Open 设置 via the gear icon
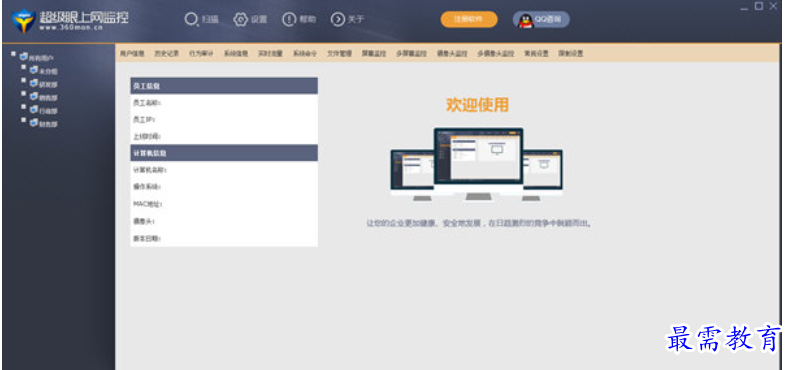This screenshot has width=789, height=370. tap(241, 20)
